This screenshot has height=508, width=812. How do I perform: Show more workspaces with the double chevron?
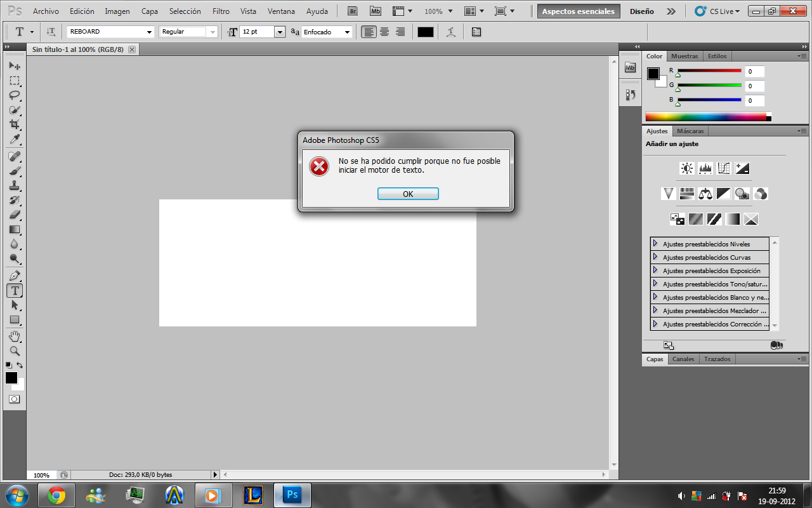pos(671,11)
